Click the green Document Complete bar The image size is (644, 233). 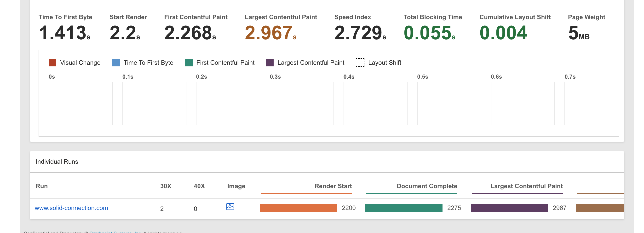(403, 208)
